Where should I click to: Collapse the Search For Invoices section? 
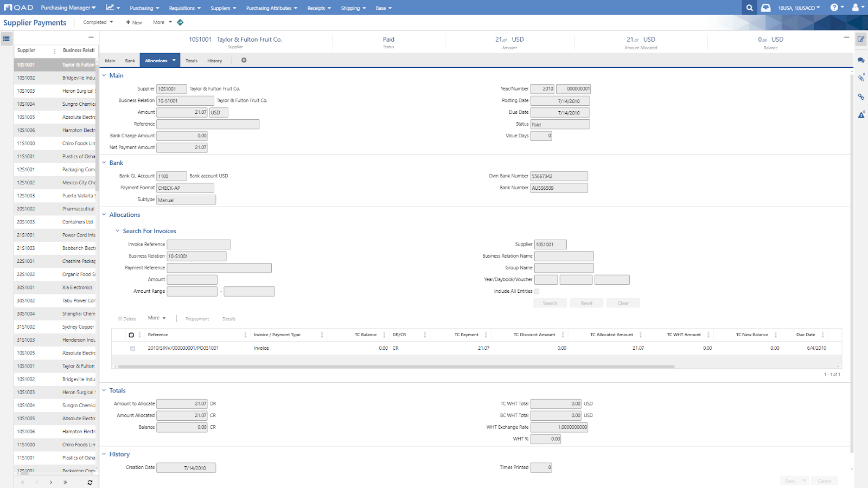(x=117, y=231)
